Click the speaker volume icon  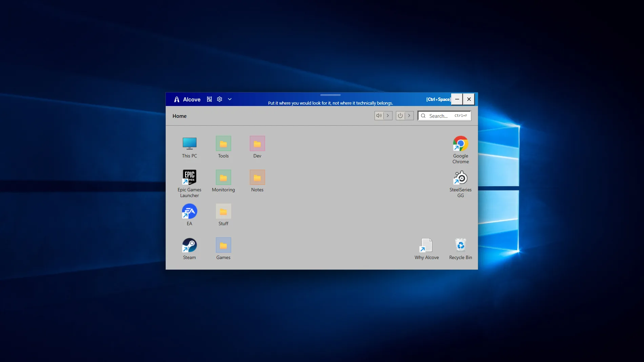click(379, 115)
